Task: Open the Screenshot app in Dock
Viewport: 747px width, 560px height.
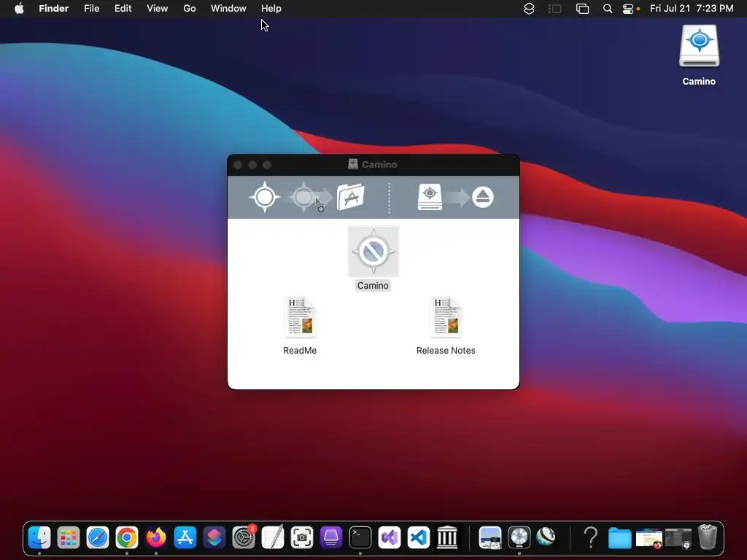Action: click(x=302, y=537)
